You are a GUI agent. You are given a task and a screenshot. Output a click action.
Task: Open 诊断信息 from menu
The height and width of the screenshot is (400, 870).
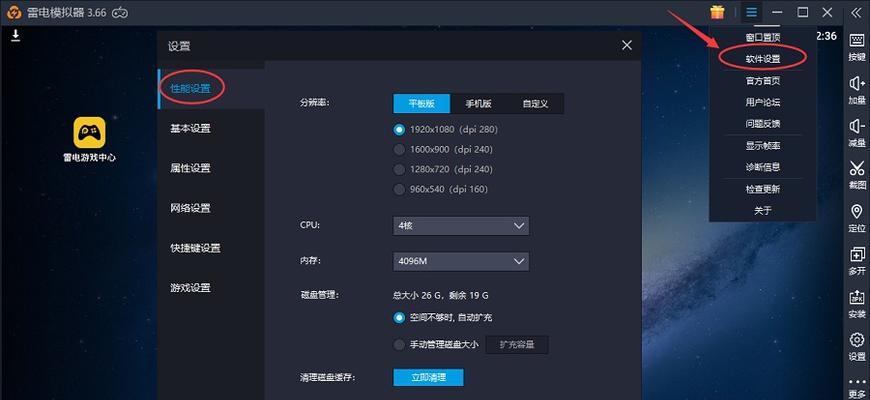click(762, 167)
